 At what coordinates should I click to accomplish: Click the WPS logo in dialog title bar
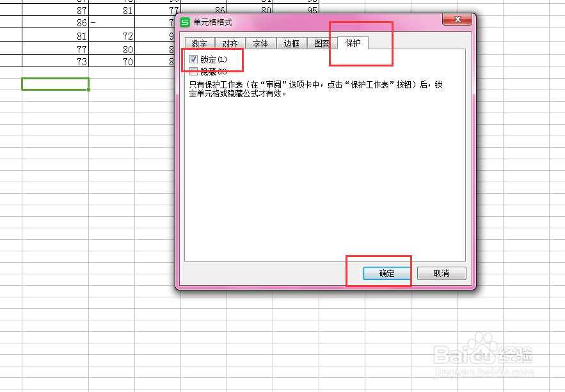186,21
